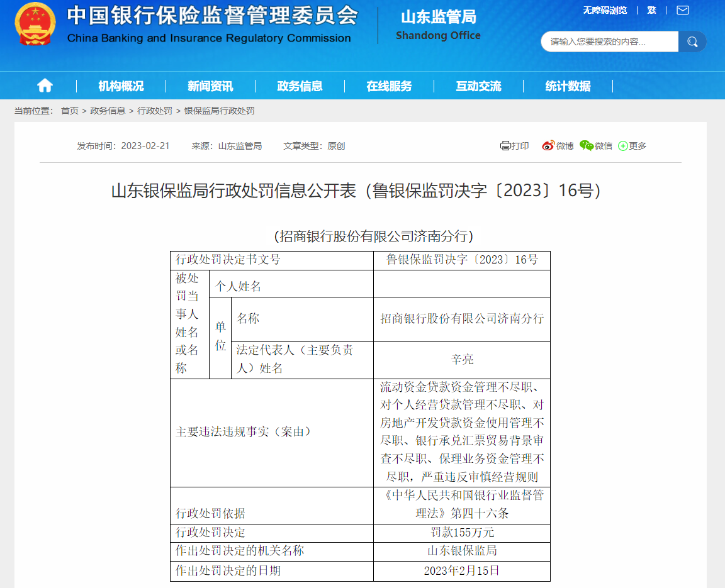Click source text 山东监管局

pos(240,146)
